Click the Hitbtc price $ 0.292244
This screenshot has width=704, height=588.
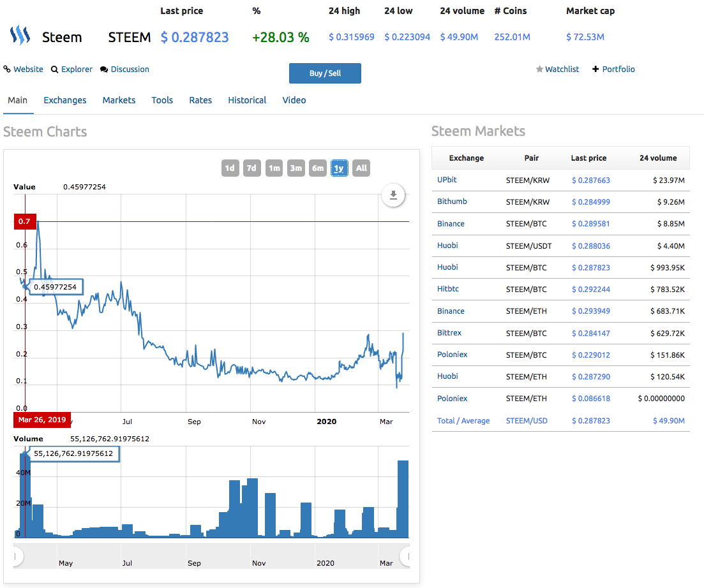(x=591, y=290)
